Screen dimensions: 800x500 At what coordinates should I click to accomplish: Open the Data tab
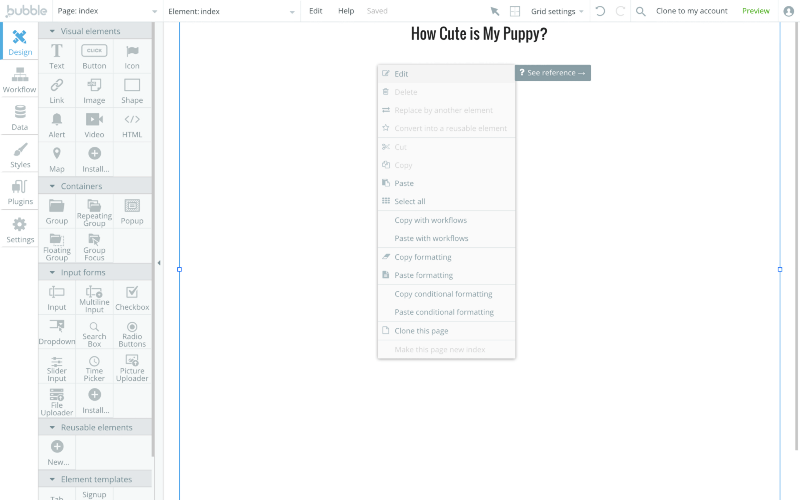[20, 117]
